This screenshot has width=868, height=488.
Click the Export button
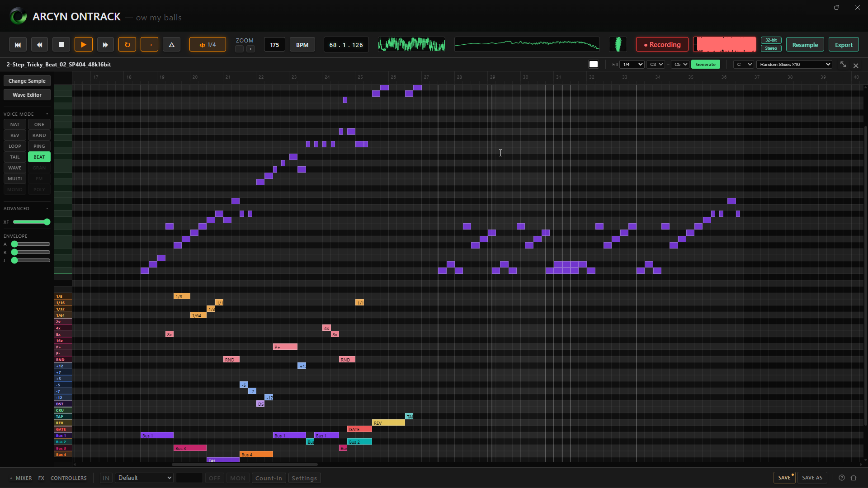tap(844, 45)
